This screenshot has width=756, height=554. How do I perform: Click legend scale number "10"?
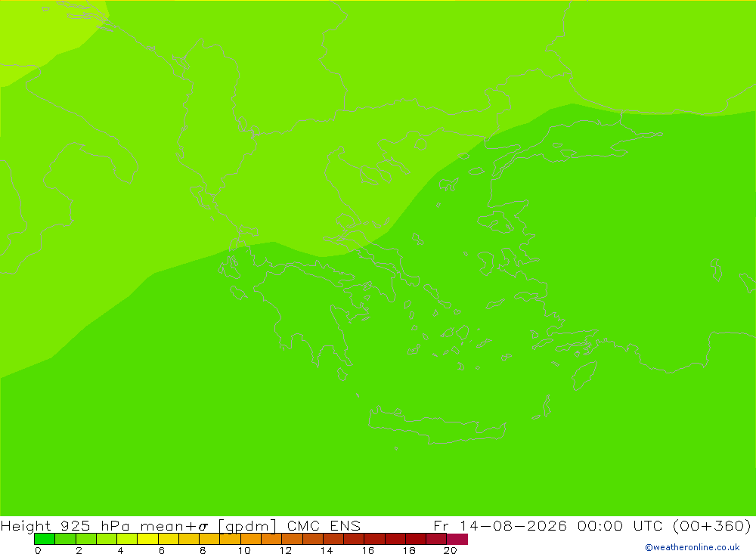click(244, 550)
